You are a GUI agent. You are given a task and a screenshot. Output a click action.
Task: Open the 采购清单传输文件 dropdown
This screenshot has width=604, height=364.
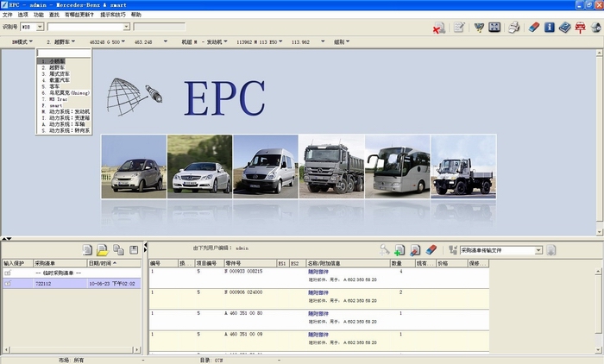pyautogui.click(x=538, y=250)
